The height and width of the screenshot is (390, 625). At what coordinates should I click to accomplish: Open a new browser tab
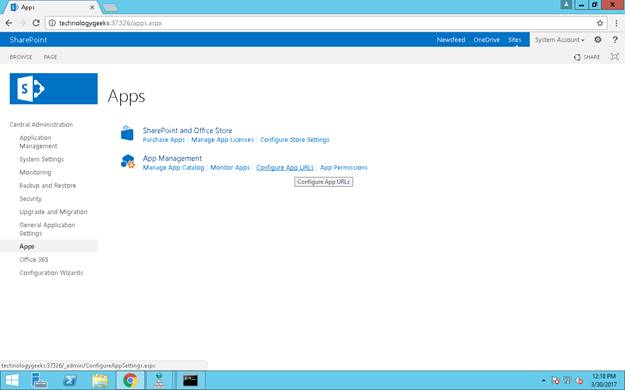pos(110,8)
